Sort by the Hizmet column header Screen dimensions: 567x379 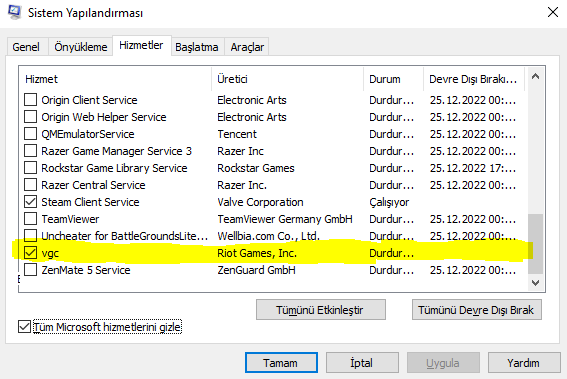[115, 79]
